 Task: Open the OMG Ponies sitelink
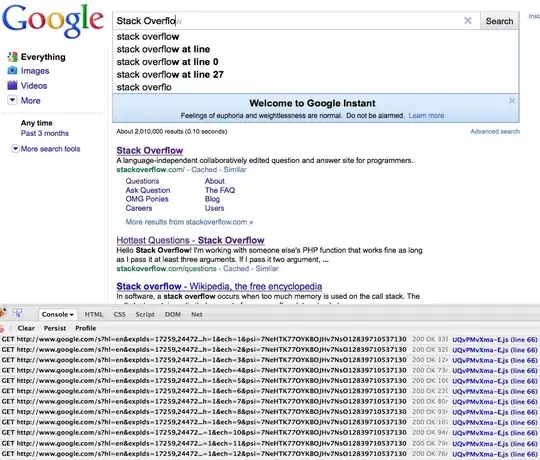(x=147, y=199)
